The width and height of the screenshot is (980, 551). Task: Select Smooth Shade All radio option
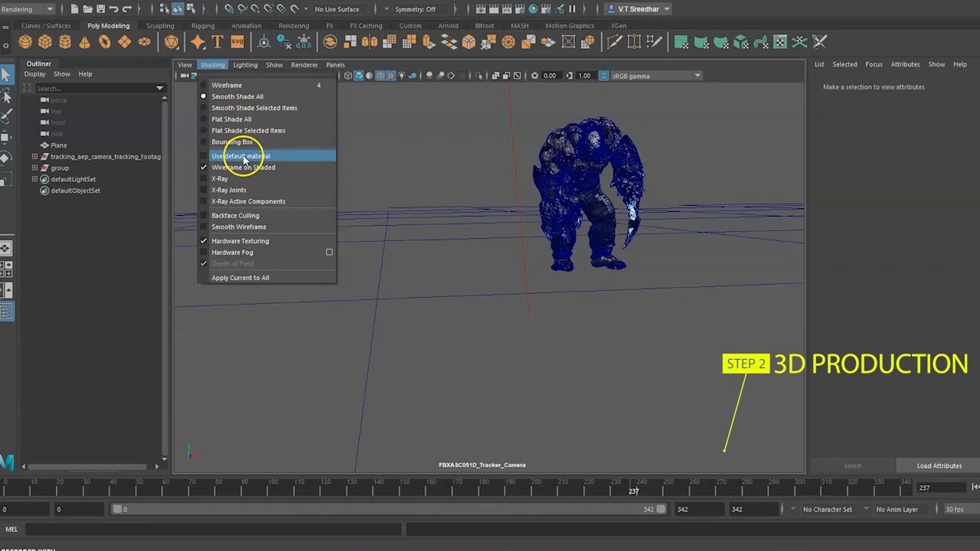tap(236, 96)
